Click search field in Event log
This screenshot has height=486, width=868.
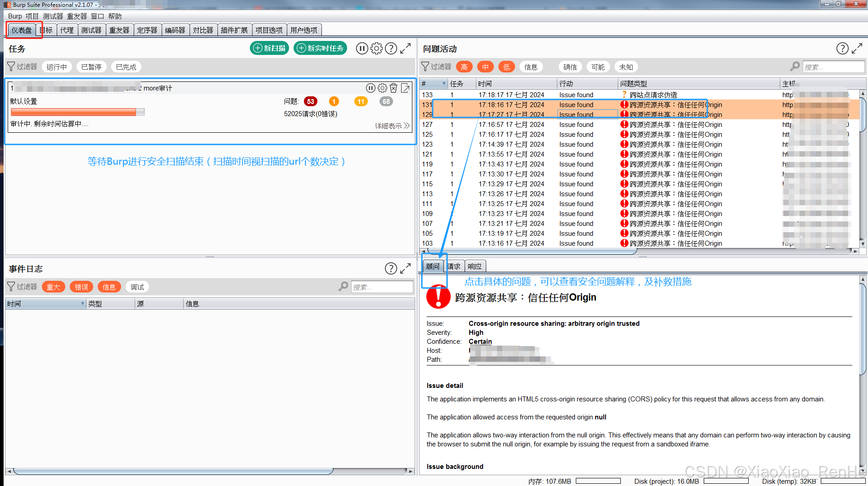point(382,287)
